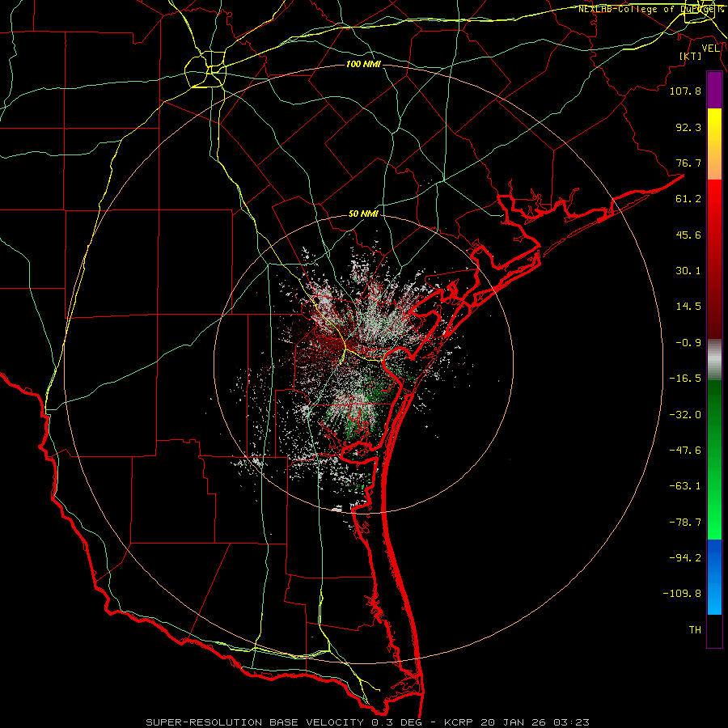Click the NEXLAB-College of DuPage credit text
728x728 pixels.
point(651,9)
